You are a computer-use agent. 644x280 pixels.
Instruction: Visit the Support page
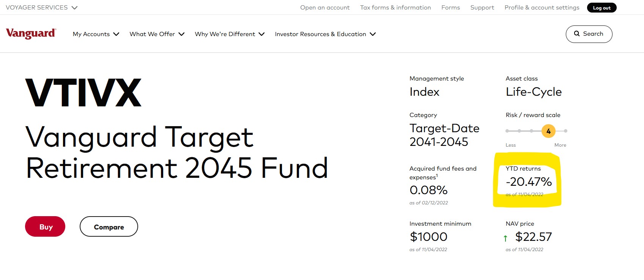click(x=482, y=8)
